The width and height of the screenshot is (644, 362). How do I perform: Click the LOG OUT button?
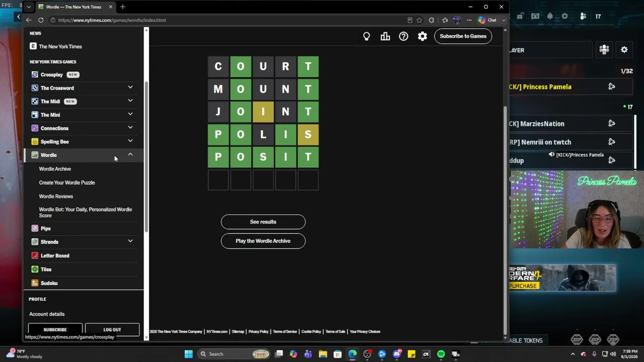point(112,329)
